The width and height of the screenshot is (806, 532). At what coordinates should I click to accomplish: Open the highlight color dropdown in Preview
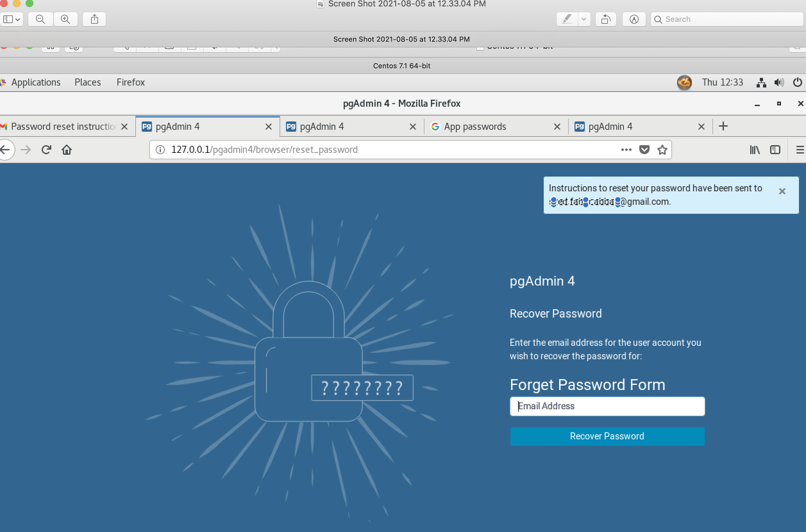point(584,19)
